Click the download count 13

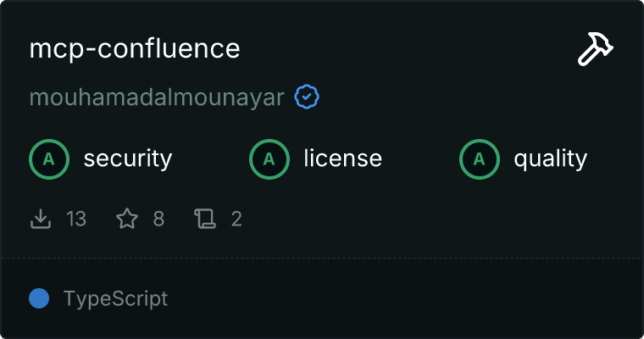76,220
